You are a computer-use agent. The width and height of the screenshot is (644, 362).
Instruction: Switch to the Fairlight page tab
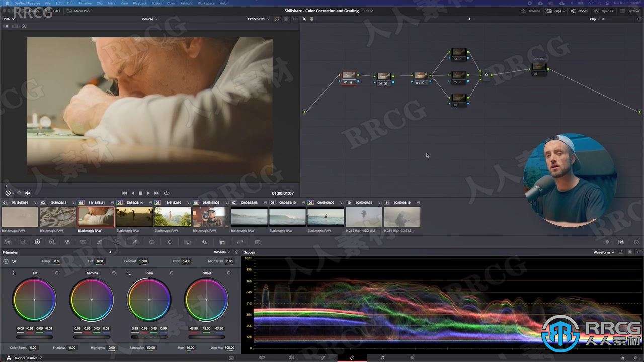pos(382,357)
